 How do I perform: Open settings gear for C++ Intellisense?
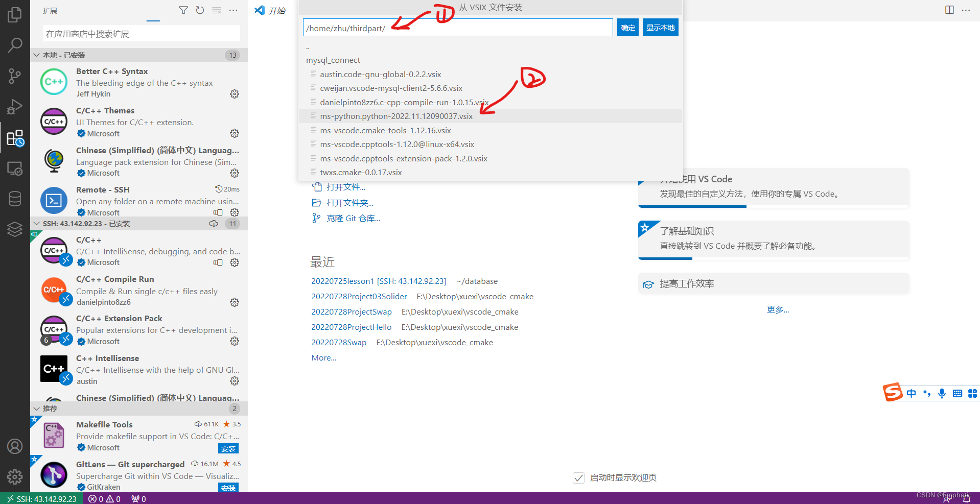pyautogui.click(x=235, y=381)
